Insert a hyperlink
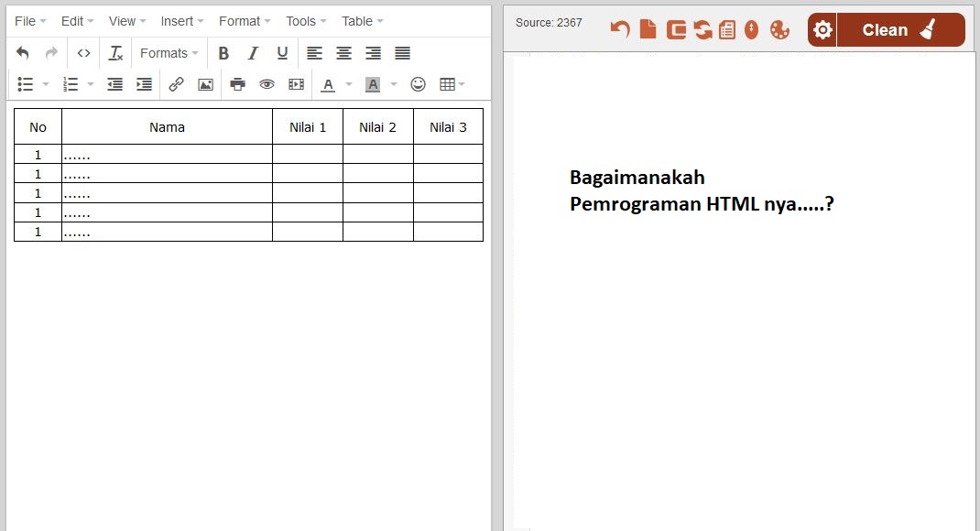The image size is (980, 531). tap(177, 83)
